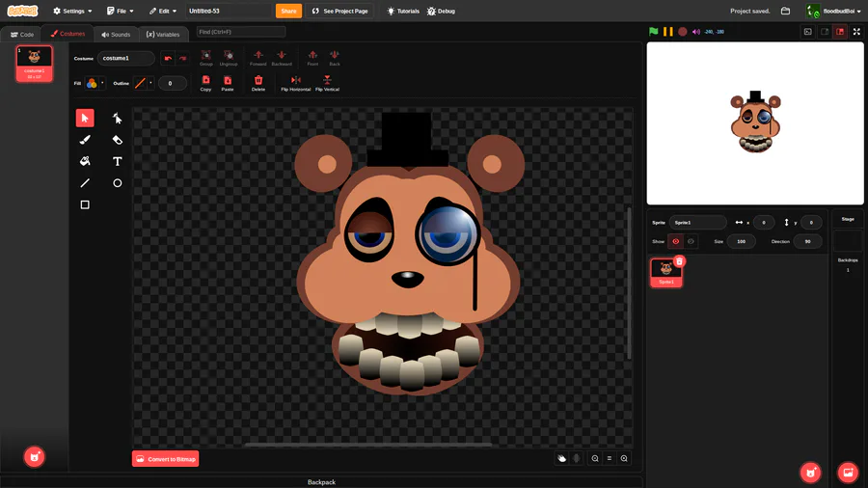The height and width of the screenshot is (488, 868).
Task: Switch to the Variables tab
Action: (x=163, y=35)
